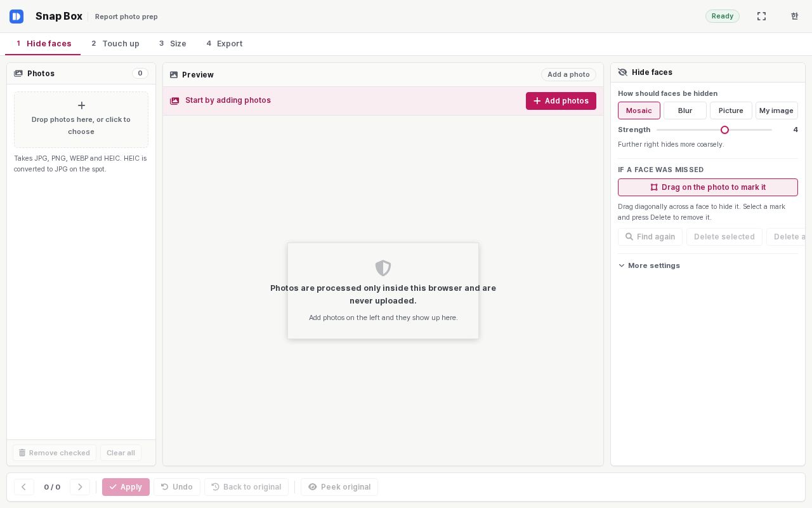Select Blur hiding method
This screenshot has height=508, width=812.
point(685,110)
